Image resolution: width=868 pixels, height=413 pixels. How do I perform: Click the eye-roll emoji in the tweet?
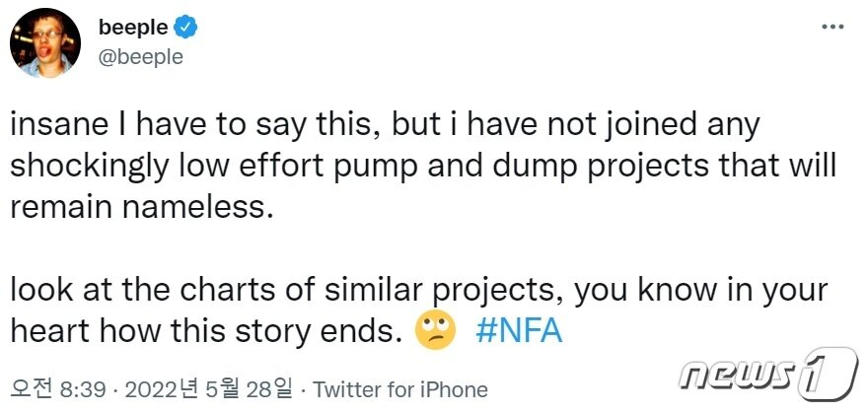[436, 330]
